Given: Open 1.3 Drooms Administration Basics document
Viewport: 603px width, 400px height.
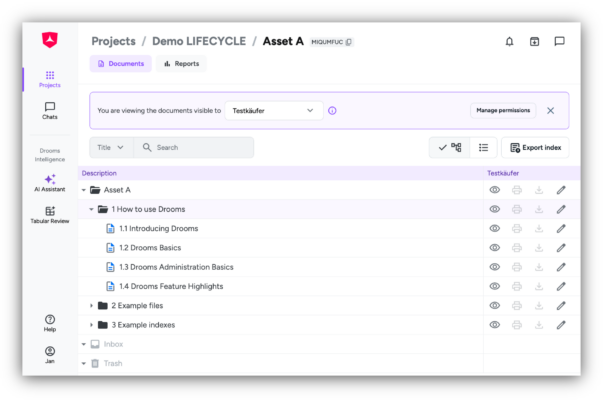Looking at the screenshot, I should (x=176, y=267).
